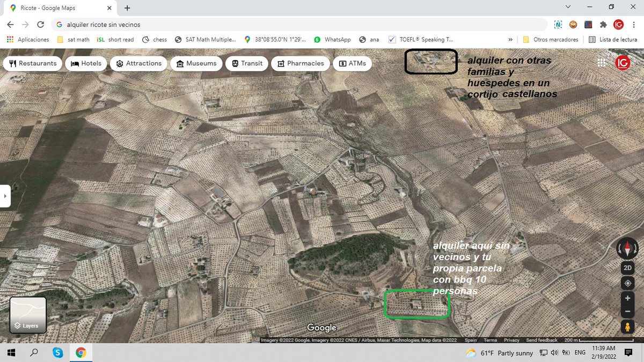Open Windows taskbar search
This screenshot has height=362, width=644.
coord(34,352)
